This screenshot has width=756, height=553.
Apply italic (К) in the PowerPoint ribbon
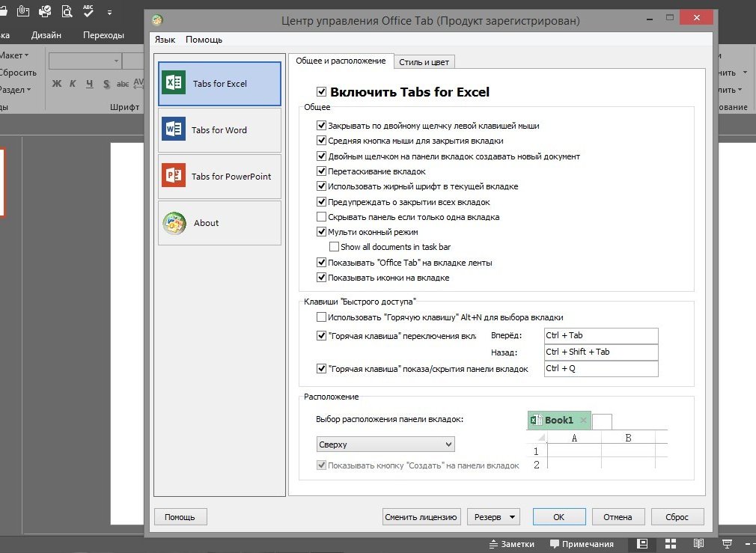73,83
